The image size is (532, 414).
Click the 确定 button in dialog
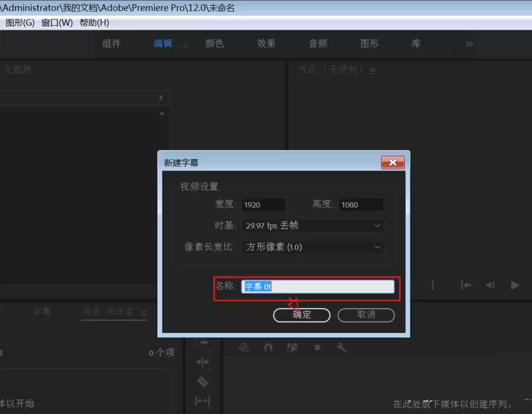(302, 315)
